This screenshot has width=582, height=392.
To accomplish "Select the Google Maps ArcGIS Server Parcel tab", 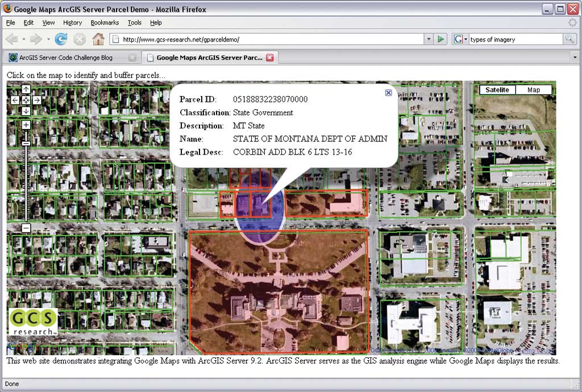I will [210, 57].
